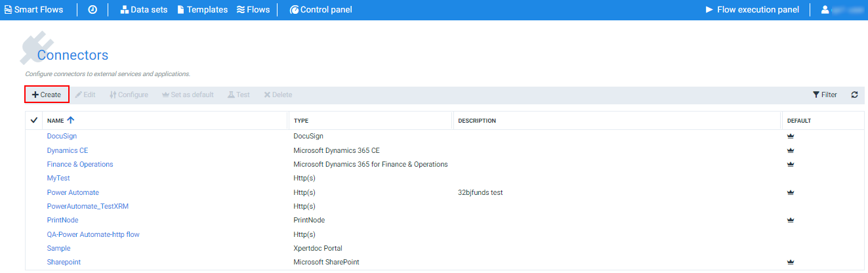868x273 pixels.
Task: Click Set as default button
Action: click(188, 94)
